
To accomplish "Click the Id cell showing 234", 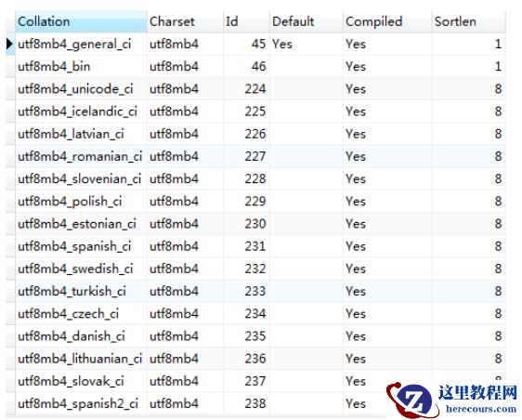I will (246, 314).
